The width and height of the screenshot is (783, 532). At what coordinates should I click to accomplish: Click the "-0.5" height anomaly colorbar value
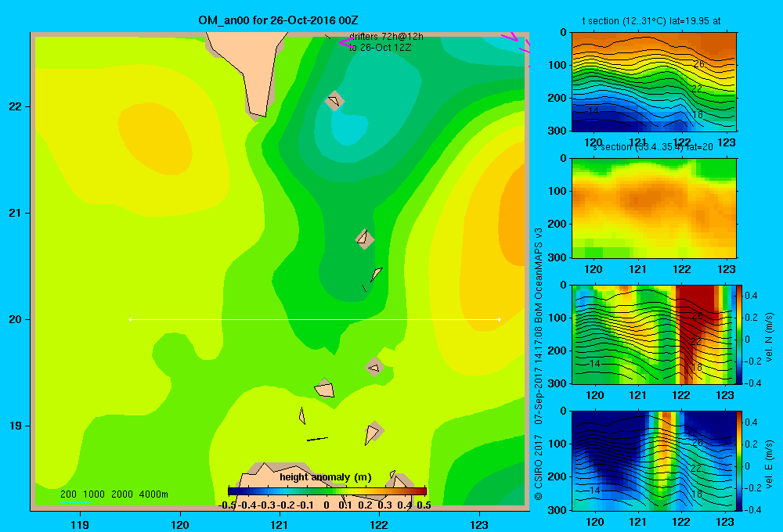[227, 505]
